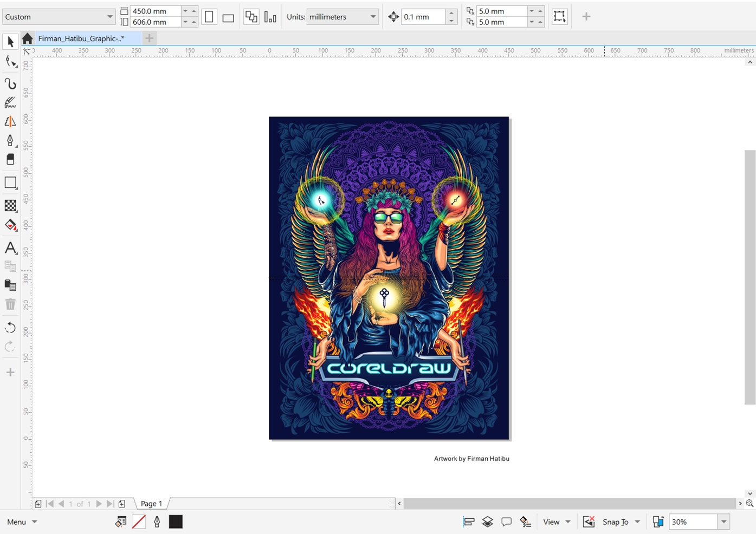This screenshot has width=756, height=534.
Task: Click the Snap To button
Action: [x=616, y=522]
